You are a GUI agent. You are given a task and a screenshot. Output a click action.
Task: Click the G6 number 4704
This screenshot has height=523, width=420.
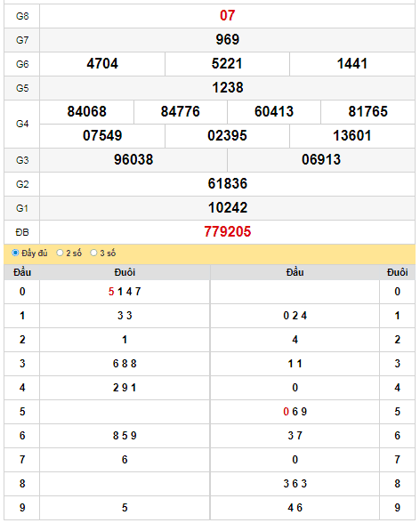click(102, 64)
